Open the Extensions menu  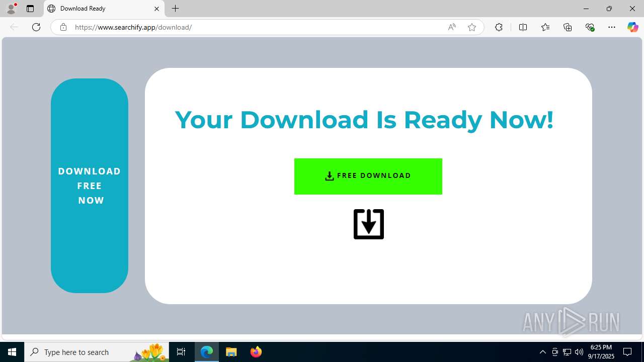pos(499,27)
